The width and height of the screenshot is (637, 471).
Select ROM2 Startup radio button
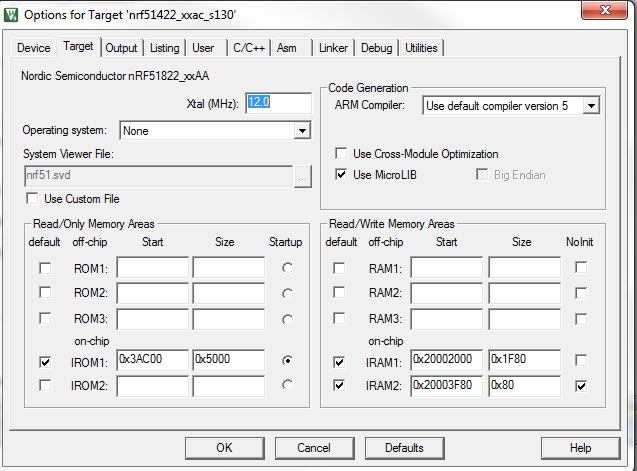(288, 294)
